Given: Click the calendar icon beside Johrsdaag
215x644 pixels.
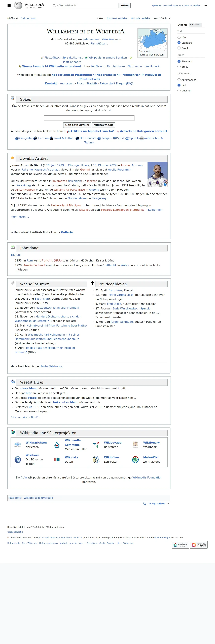Looking at the screenshot, I should click(13, 247).
